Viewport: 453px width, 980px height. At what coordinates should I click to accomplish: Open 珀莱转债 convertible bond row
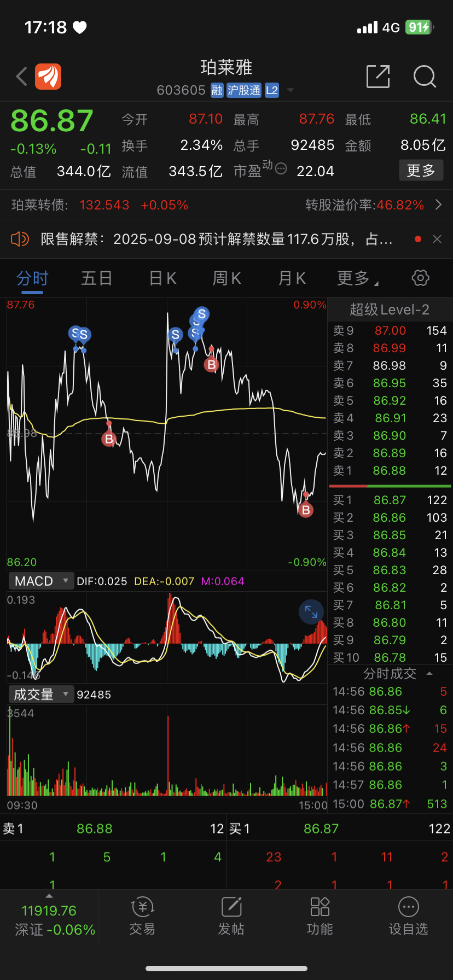coord(226,205)
